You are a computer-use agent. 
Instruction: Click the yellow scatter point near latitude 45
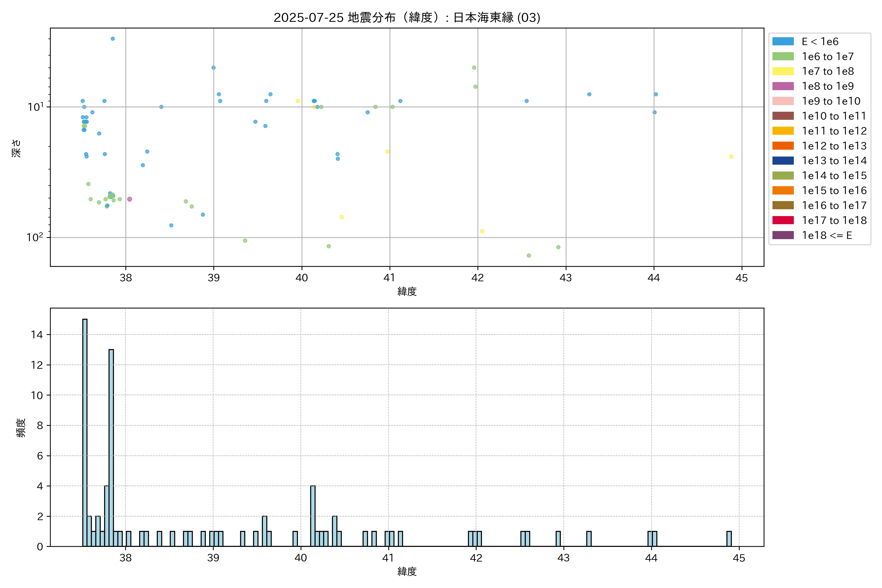731,156
